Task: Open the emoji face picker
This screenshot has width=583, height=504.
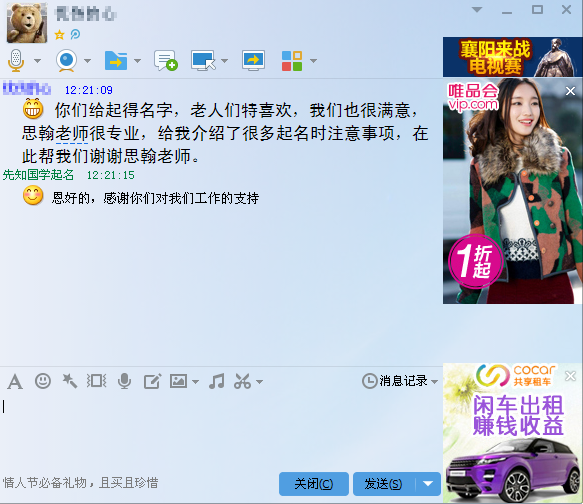Action: pos(43,381)
